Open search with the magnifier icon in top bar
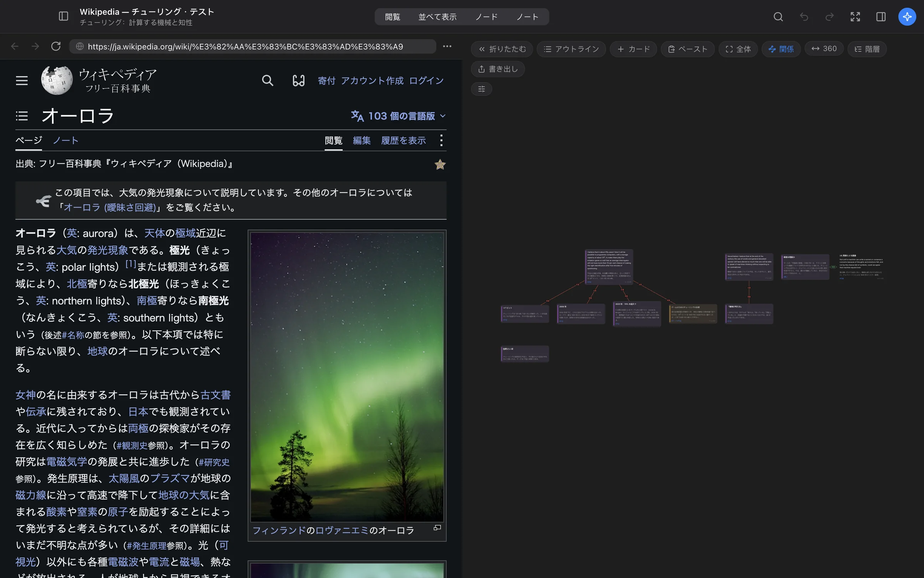Image resolution: width=924 pixels, height=578 pixels. point(778,17)
